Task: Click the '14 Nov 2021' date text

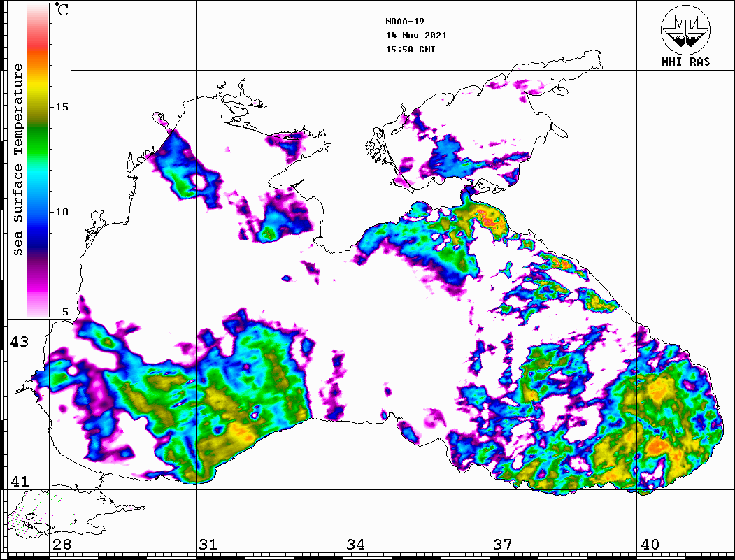Action: click(x=416, y=36)
